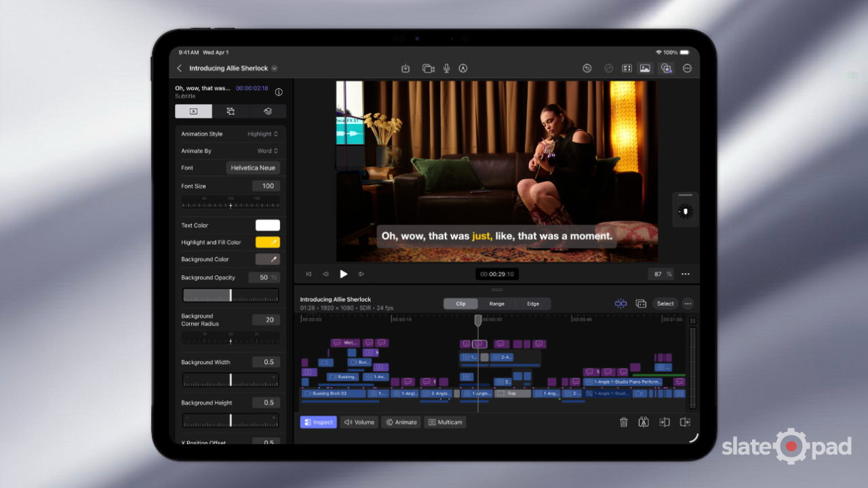Open the white Text Color swatch

point(267,226)
